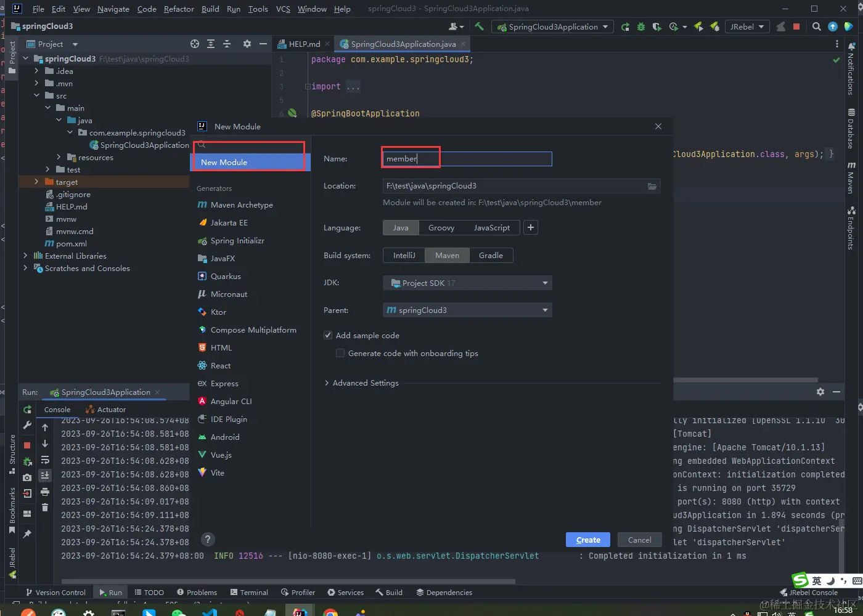
Task: Open the JDK Project SDK dropdown
Action: coord(467,283)
